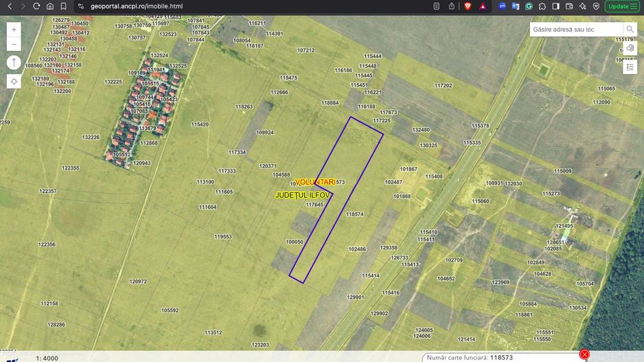Go forward in browser history

tap(23, 6)
